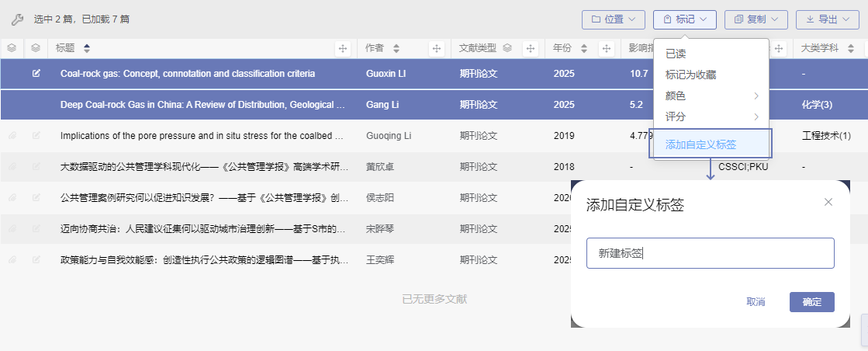
Task: Open the 位置 dropdown button
Action: point(614,19)
